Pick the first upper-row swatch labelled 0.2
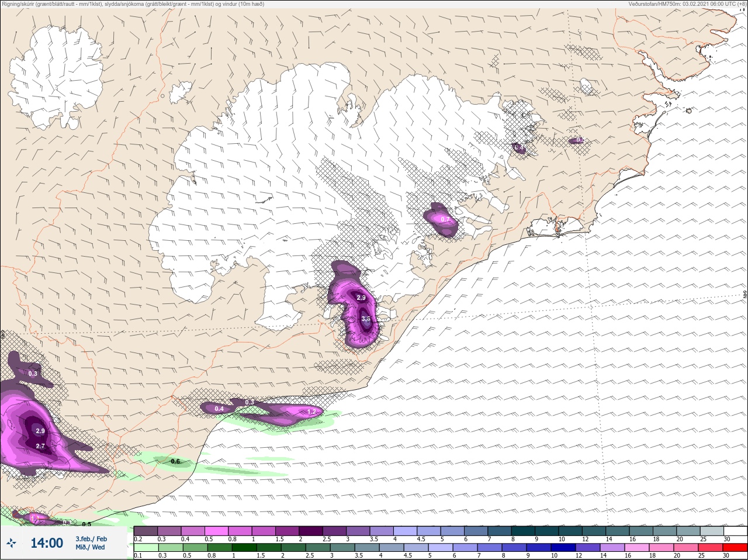Screen dimensions: 748x560 pyautogui.click(x=146, y=531)
